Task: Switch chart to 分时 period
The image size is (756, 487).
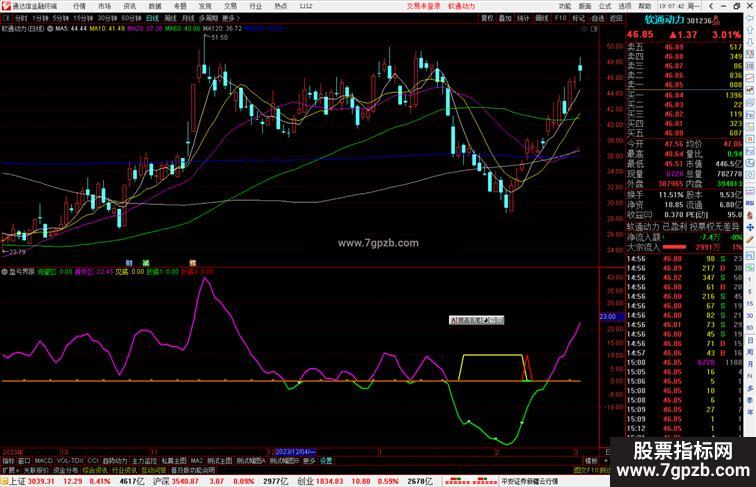Action: pos(21,18)
